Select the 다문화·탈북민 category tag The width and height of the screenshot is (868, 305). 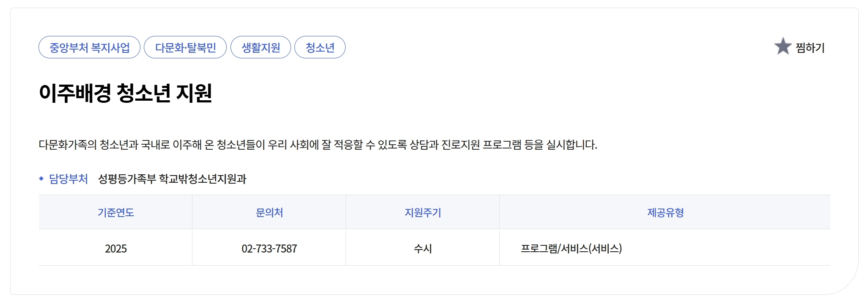(185, 47)
